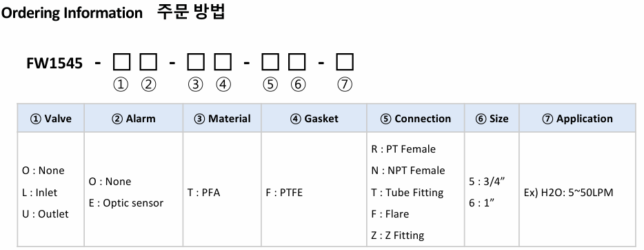Select 'N : NPT Female' connection option

pyautogui.click(x=407, y=171)
